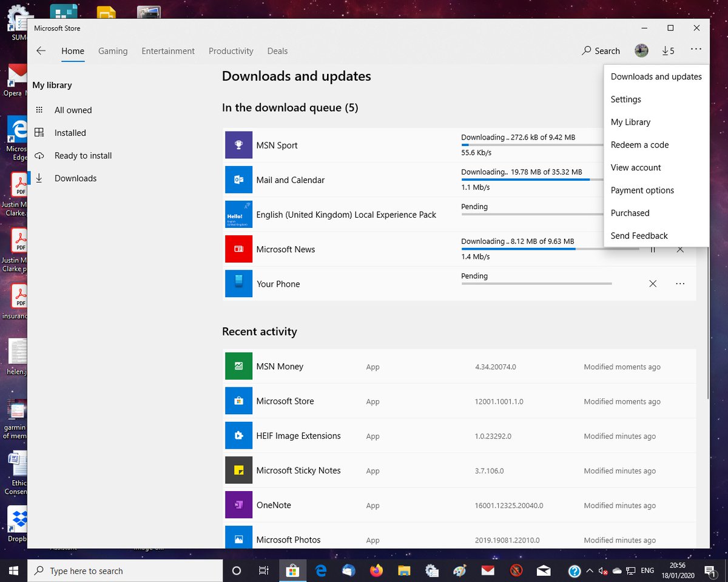Switch to the Deals tab

point(277,51)
